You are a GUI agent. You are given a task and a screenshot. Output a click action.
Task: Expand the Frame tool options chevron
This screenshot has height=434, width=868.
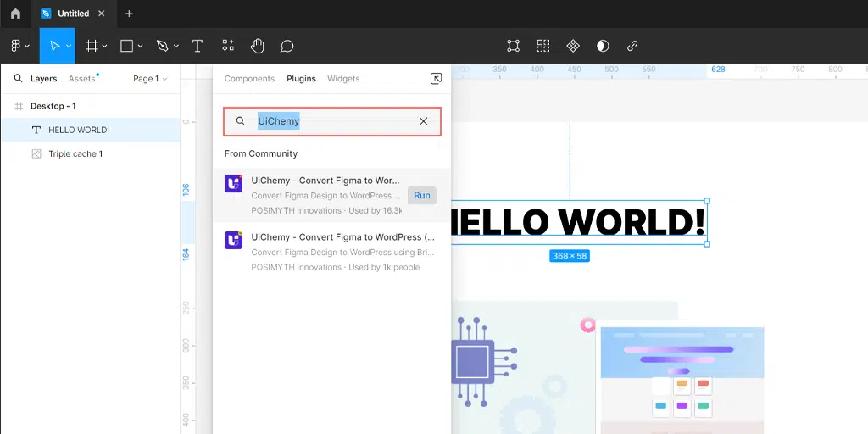(x=104, y=46)
